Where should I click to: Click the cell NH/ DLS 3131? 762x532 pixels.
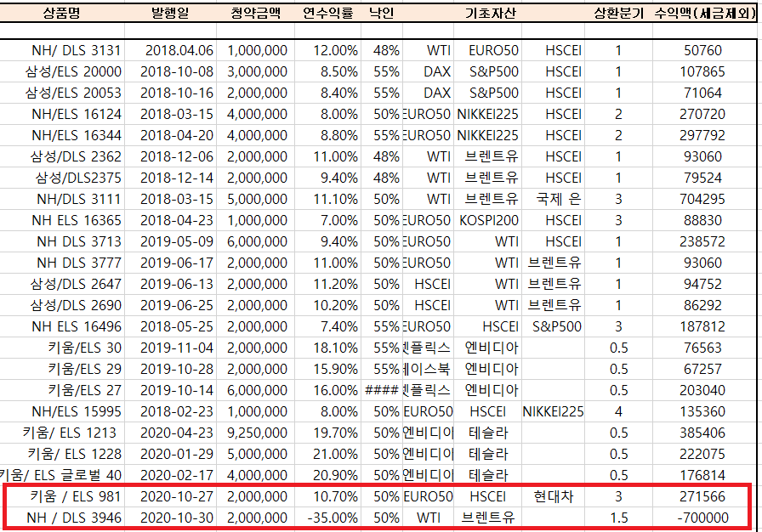[62, 50]
